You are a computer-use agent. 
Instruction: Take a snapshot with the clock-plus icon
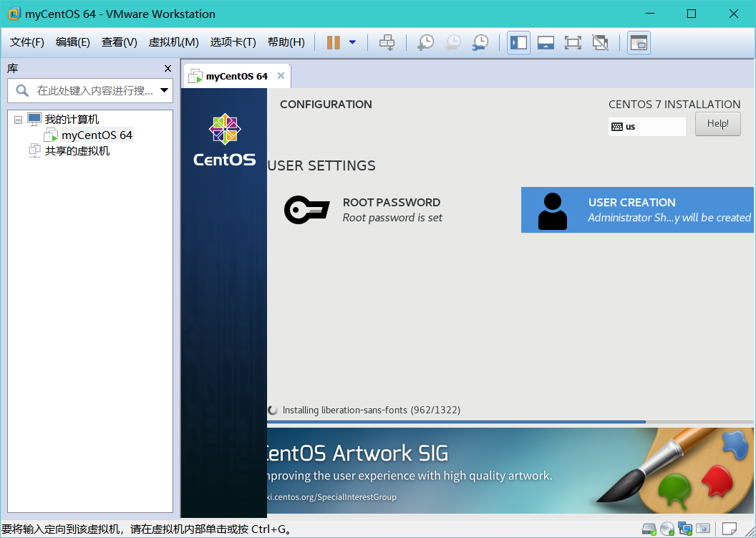coord(425,42)
